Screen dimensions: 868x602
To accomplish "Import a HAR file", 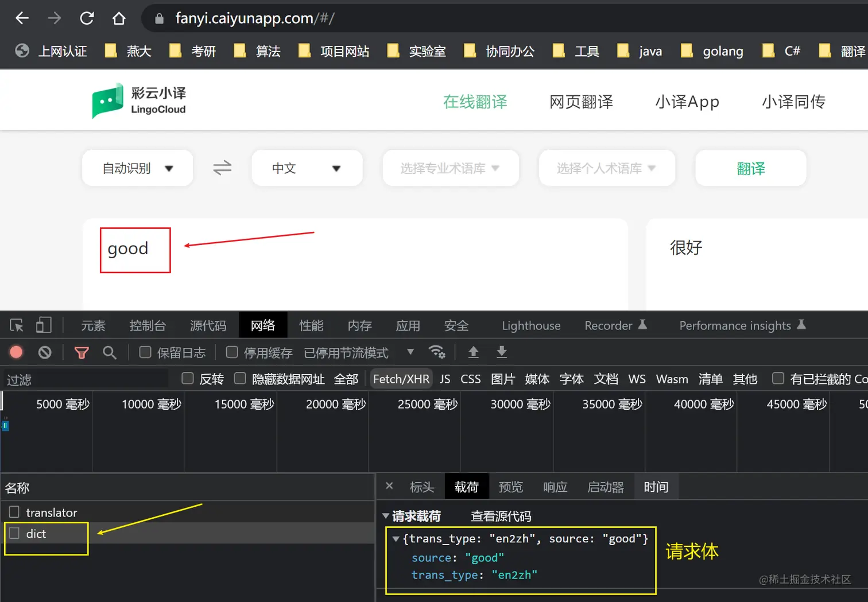I will (x=473, y=352).
